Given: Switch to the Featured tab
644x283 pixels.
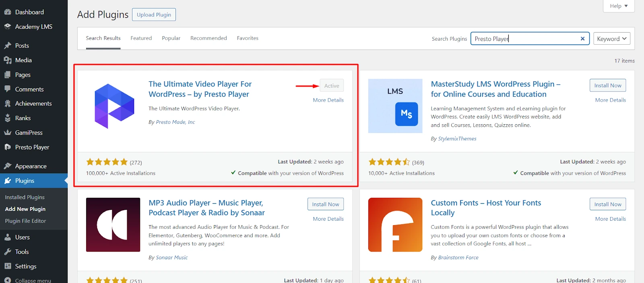Looking at the screenshot, I should click(141, 38).
